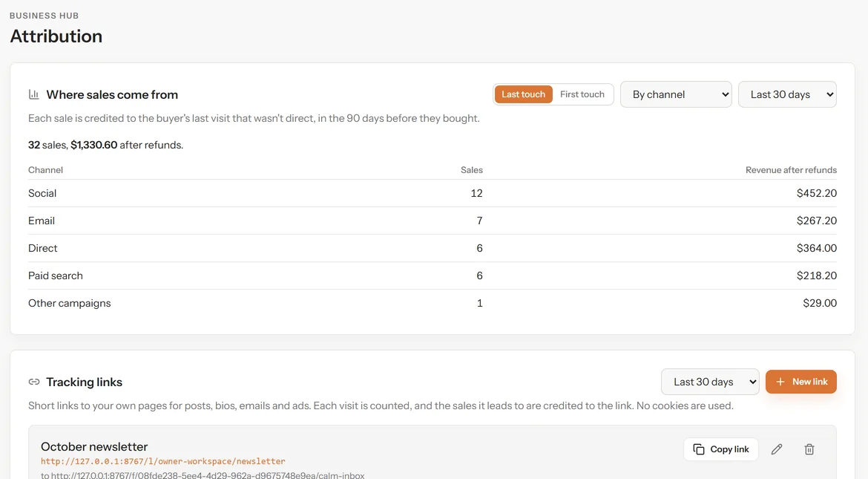
Task: Click the Email channel row
Action: [x=433, y=221]
